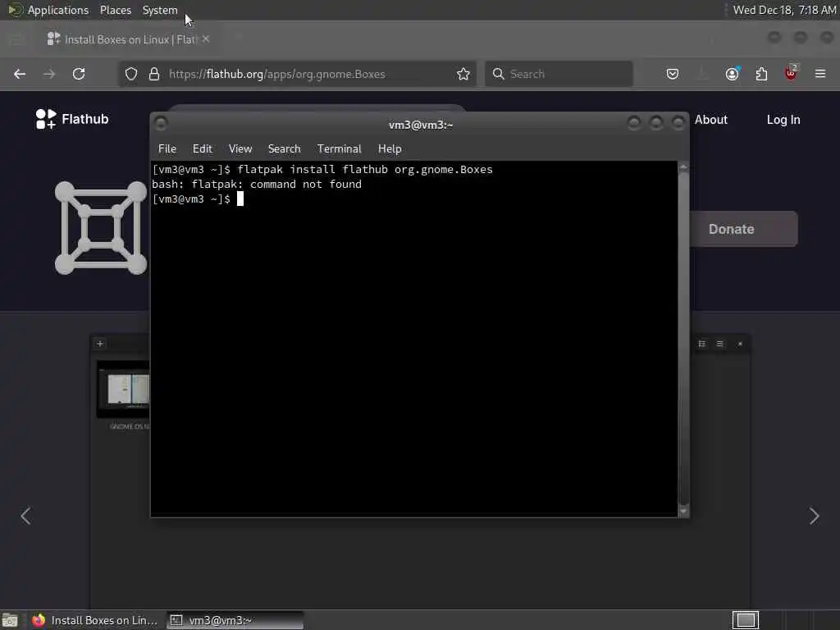
Task: Close the Install Boxes browser tab
Action: [206, 39]
